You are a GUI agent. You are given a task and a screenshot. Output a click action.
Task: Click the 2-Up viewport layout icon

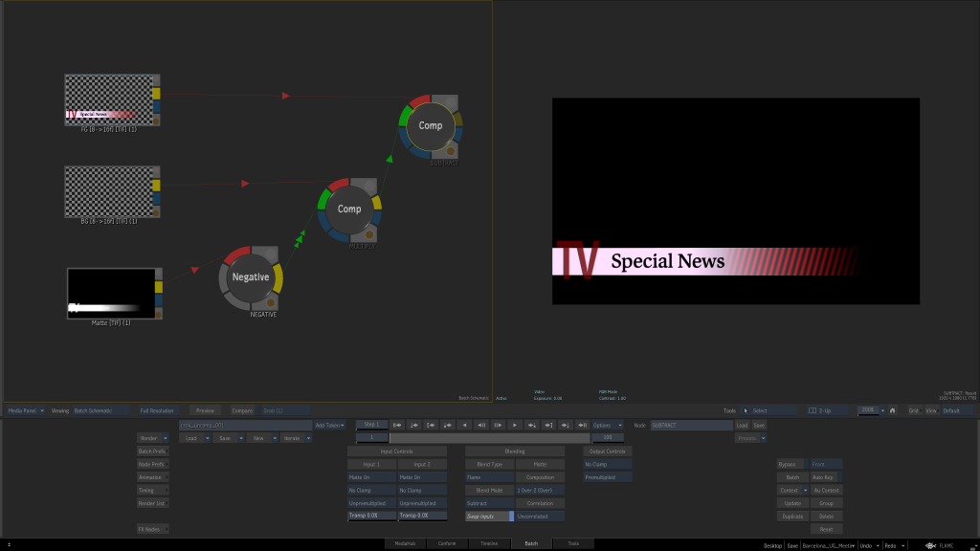coord(813,410)
